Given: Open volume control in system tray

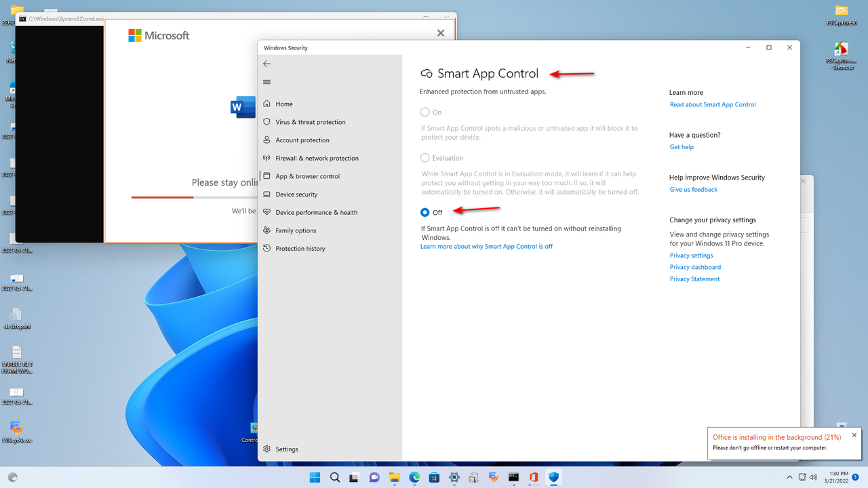Looking at the screenshot, I should point(814,477).
